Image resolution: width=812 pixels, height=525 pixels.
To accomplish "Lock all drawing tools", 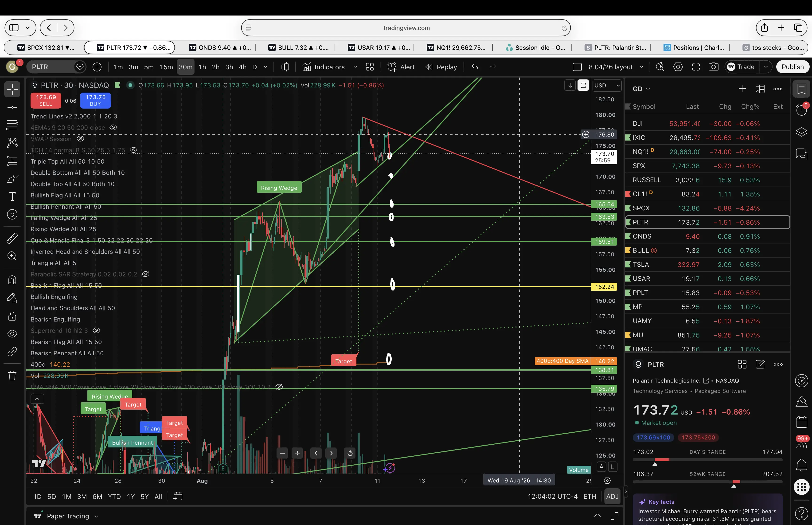I will coord(12,316).
